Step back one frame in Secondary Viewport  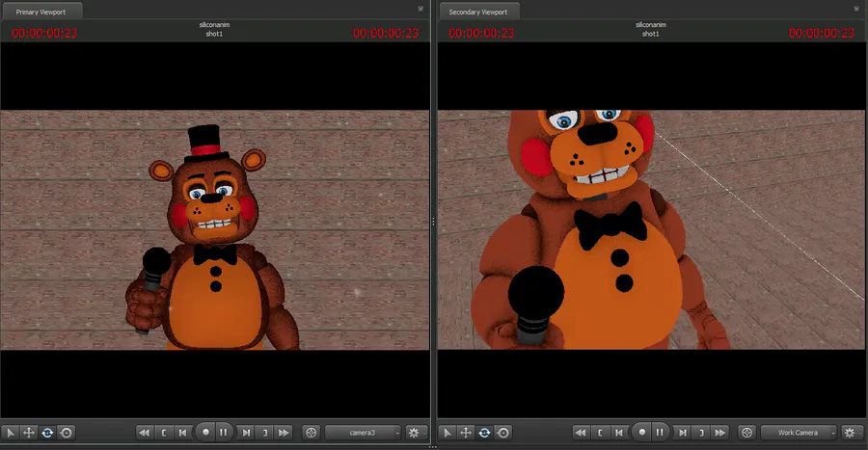click(x=618, y=433)
